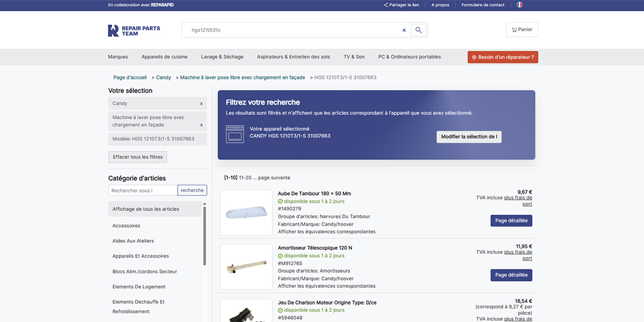This screenshot has width=644, height=322.
Task: Click Partager le lien share icon
Action: [386, 5]
